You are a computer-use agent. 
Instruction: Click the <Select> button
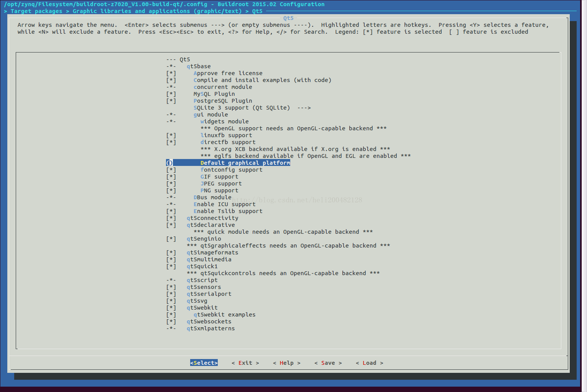pos(204,363)
